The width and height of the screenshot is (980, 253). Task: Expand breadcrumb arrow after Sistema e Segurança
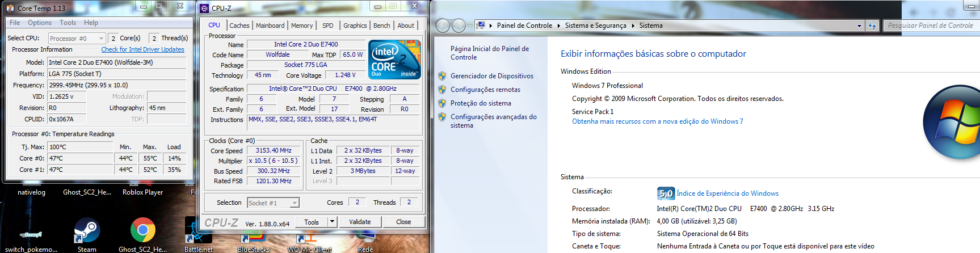click(632, 26)
